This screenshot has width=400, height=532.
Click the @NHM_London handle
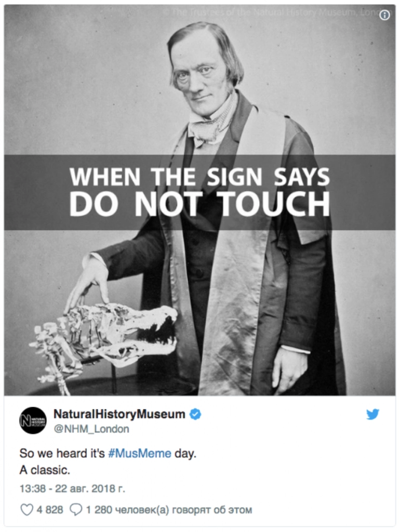[x=91, y=429]
